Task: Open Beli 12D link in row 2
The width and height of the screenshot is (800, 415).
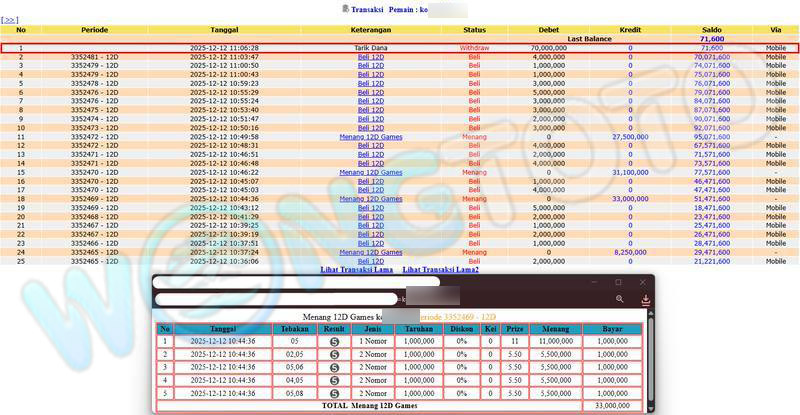Action: point(370,57)
